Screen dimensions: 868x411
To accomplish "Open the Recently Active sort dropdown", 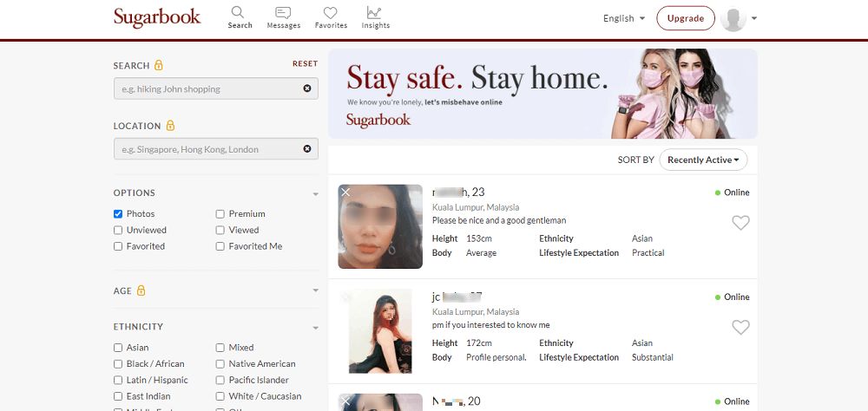I will [703, 160].
